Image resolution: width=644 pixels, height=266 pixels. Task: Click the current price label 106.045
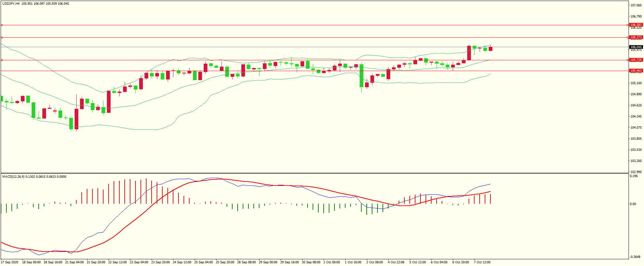coord(636,47)
